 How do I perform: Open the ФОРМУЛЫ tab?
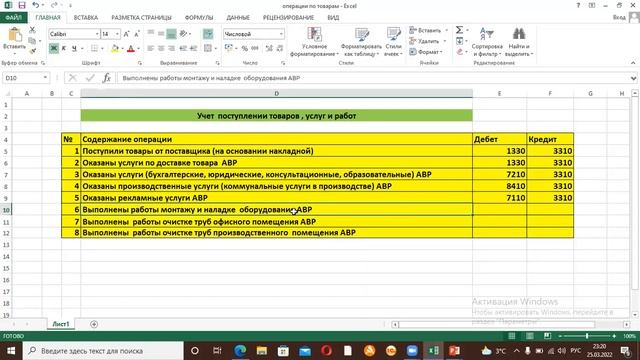(199, 18)
